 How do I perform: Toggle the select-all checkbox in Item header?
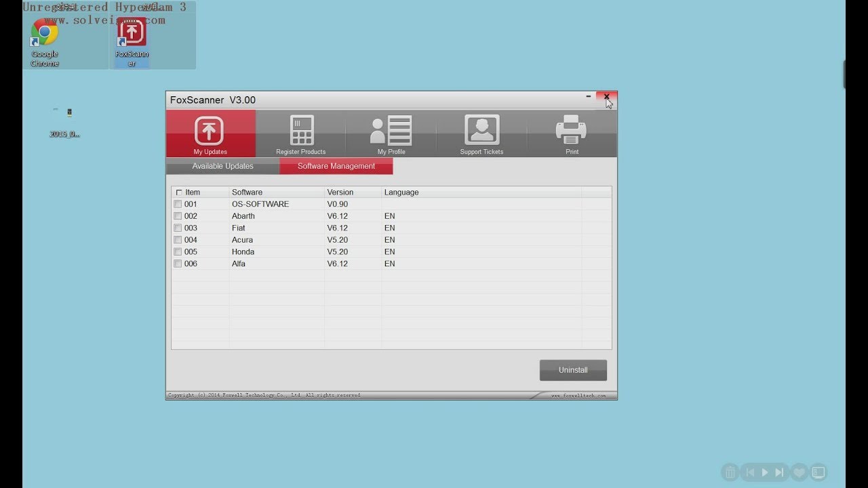click(x=179, y=192)
